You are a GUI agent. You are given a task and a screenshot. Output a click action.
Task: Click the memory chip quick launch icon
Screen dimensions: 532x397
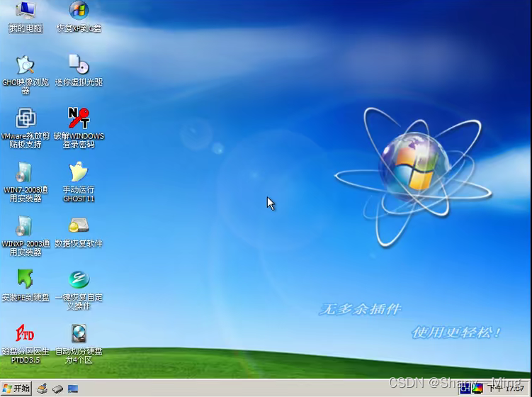pyautogui.click(x=57, y=389)
